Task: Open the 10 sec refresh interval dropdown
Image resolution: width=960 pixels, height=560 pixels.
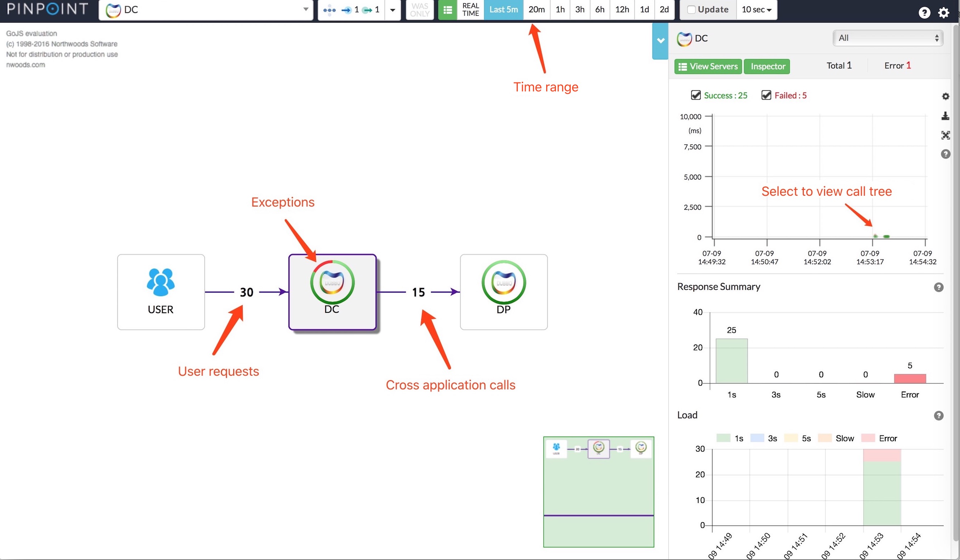Action: pos(757,9)
